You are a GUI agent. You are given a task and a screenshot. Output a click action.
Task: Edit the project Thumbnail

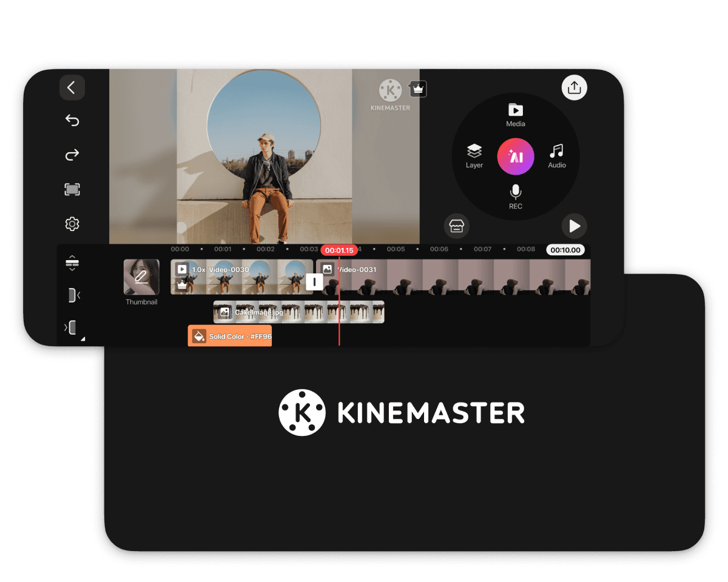pyautogui.click(x=141, y=277)
